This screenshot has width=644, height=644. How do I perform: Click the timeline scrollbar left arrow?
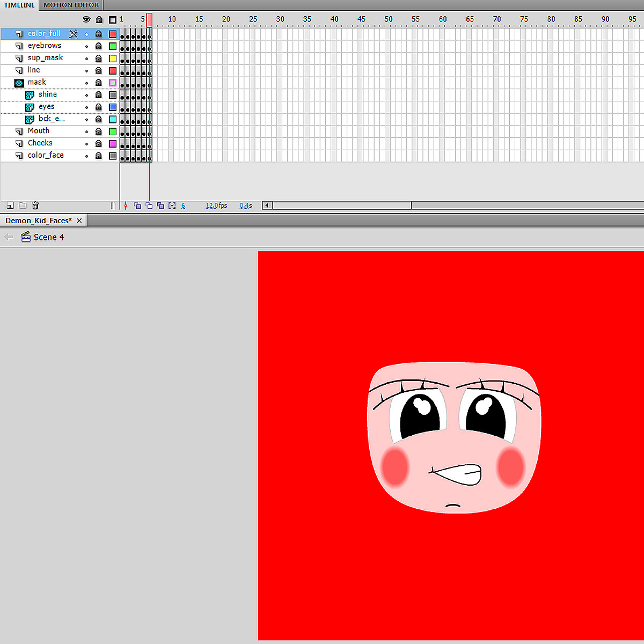(267, 206)
